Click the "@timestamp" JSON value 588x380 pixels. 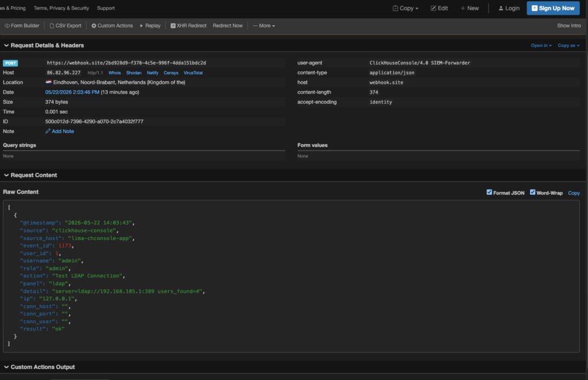pos(98,223)
